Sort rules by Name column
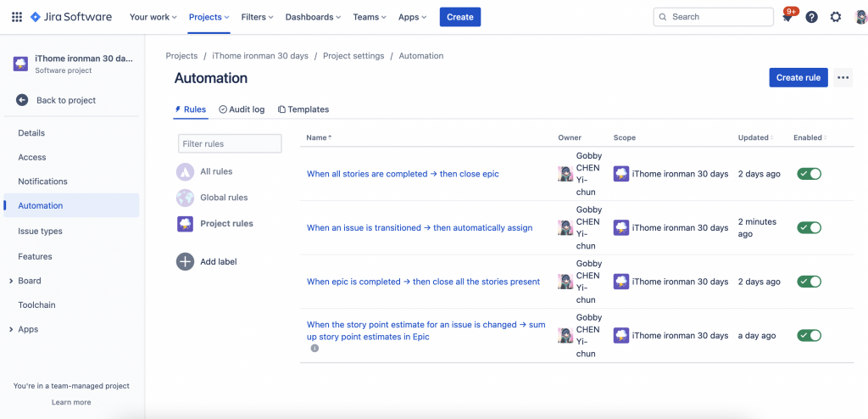Viewport: 868px width, 419px height. point(319,137)
